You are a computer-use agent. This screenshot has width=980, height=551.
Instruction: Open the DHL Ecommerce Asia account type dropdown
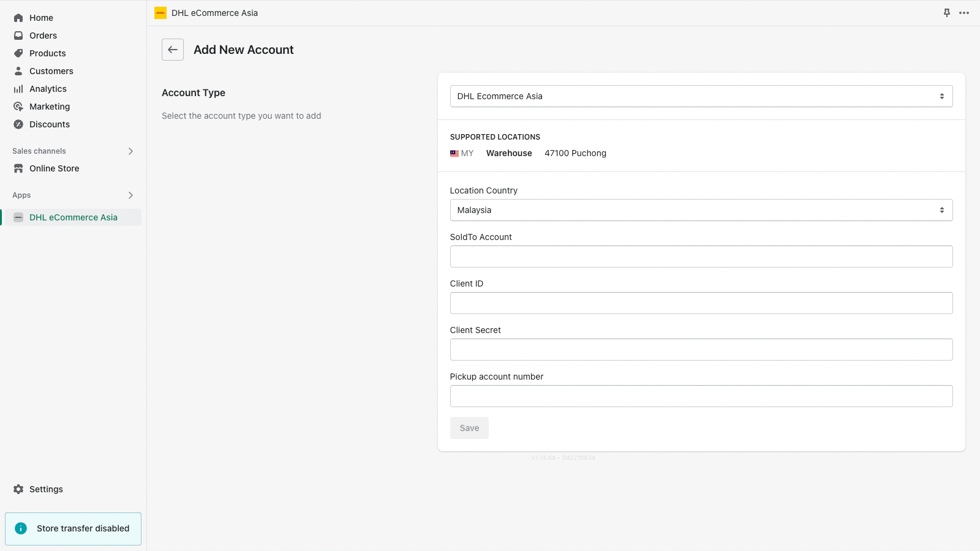(701, 96)
